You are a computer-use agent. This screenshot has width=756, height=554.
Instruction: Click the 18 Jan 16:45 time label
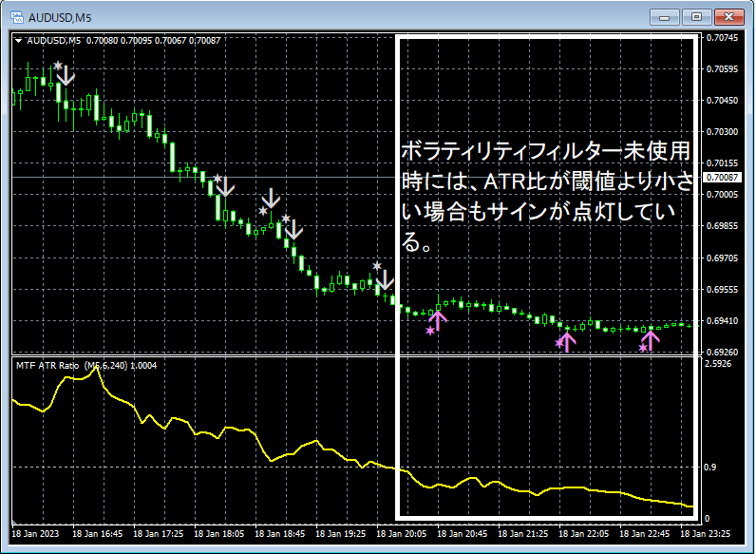[98, 534]
